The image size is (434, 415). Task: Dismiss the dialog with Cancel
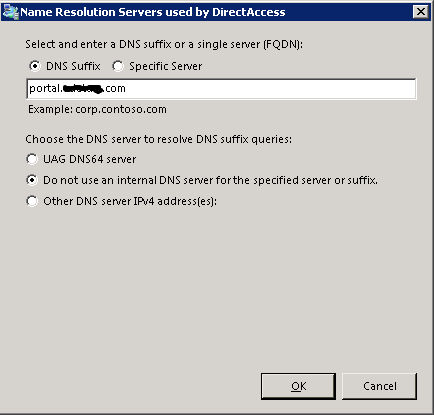(379, 386)
